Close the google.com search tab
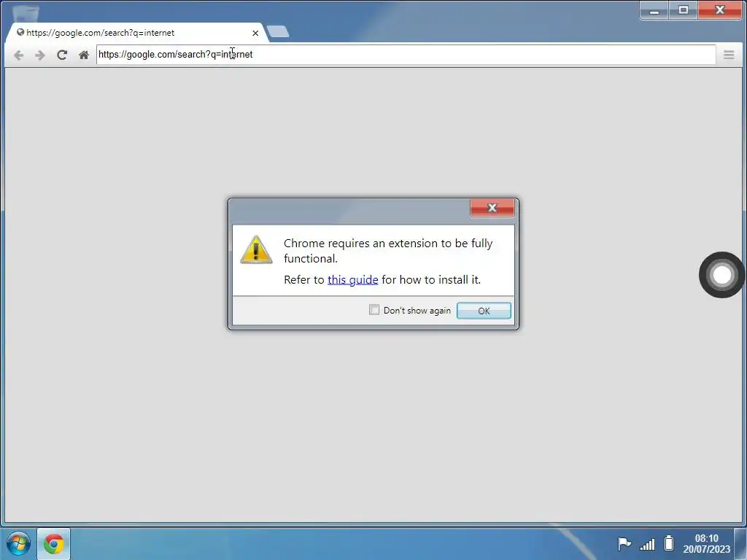Viewport: 747px width, 560px height. (255, 33)
